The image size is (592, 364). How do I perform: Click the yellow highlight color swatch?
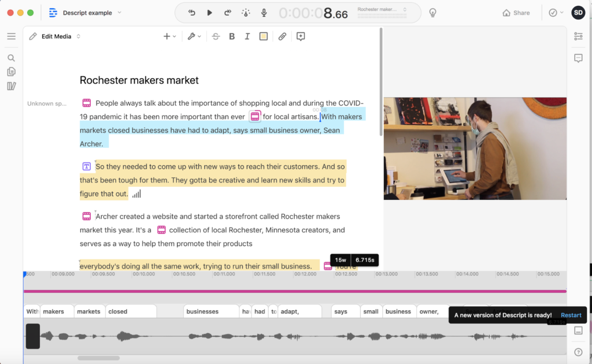tap(264, 36)
